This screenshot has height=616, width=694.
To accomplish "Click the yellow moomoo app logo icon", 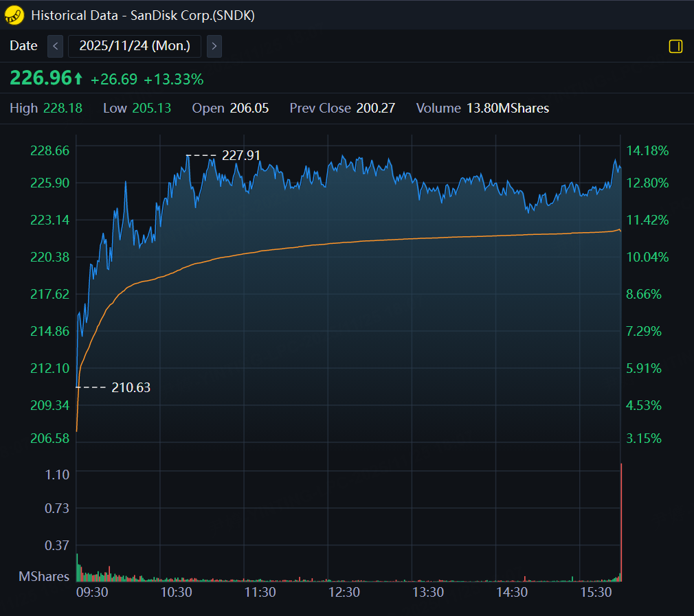I will coord(14,15).
